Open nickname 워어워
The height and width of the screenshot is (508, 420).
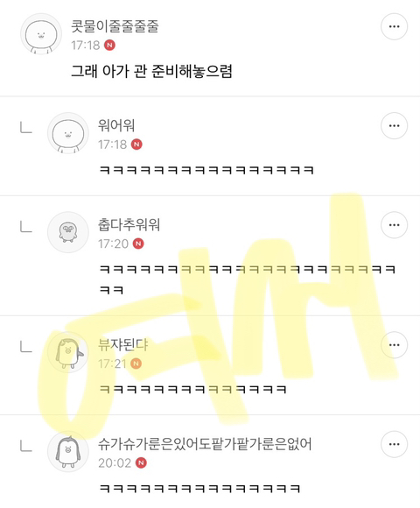pyautogui.click(x=116, y=125)
